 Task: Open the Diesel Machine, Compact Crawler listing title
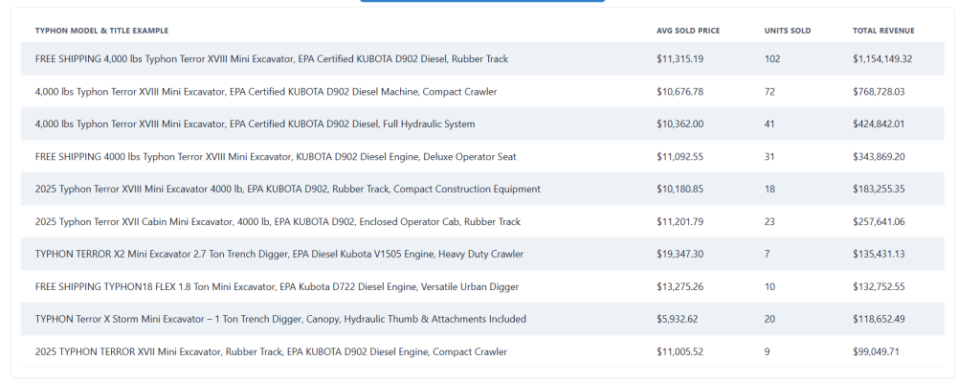(x=266, y=92)
